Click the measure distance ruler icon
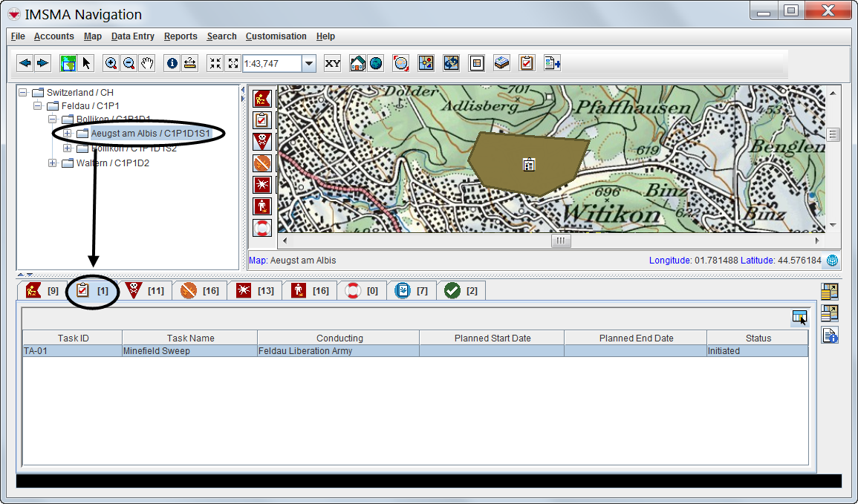 [x=190, y=64]
